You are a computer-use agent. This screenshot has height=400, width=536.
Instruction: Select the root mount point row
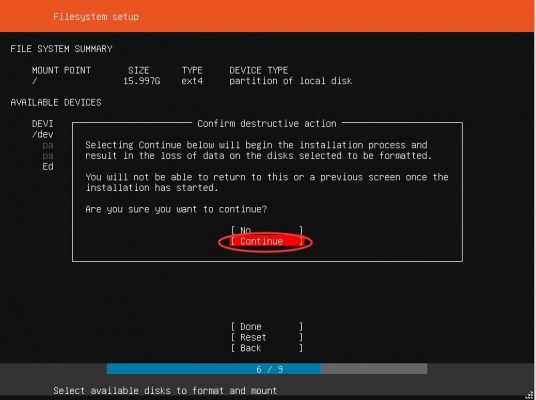coord(192,81)
